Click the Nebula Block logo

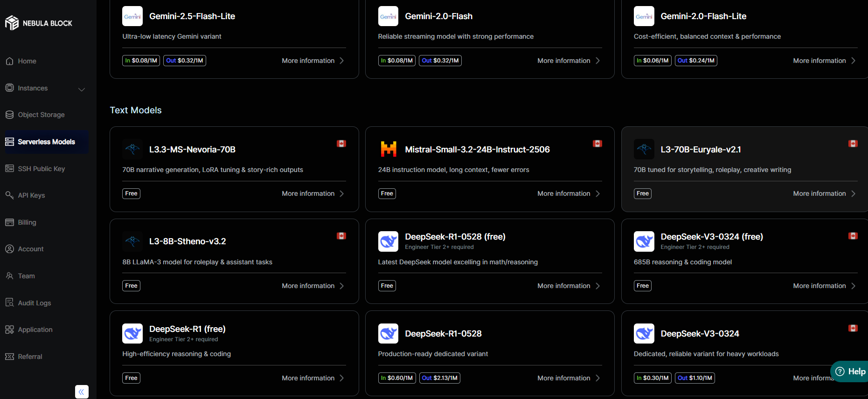[x=38, y=23]
